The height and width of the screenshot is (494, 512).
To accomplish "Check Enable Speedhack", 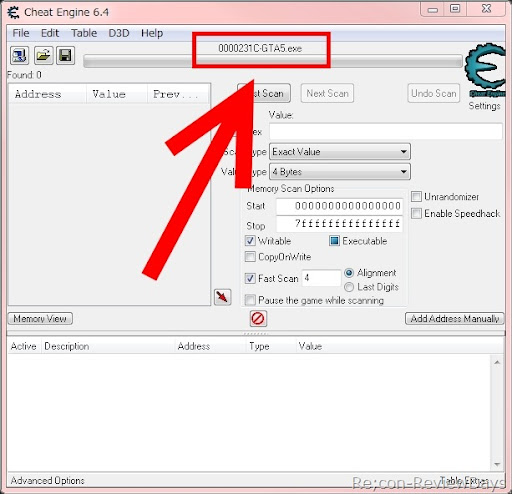I will click(416, 213).
